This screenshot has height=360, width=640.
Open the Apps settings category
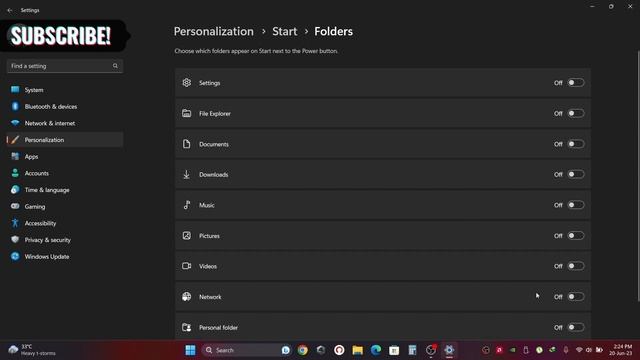tap(65, 157)
